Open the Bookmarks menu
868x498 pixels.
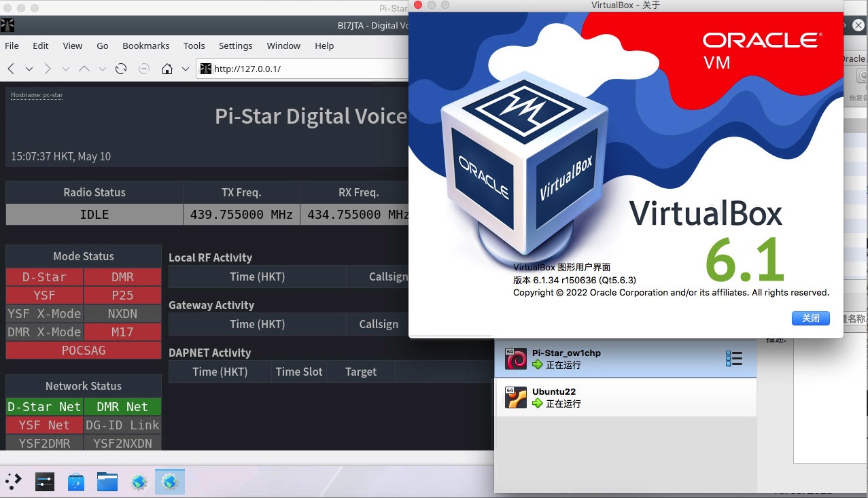tap(146, 46)
